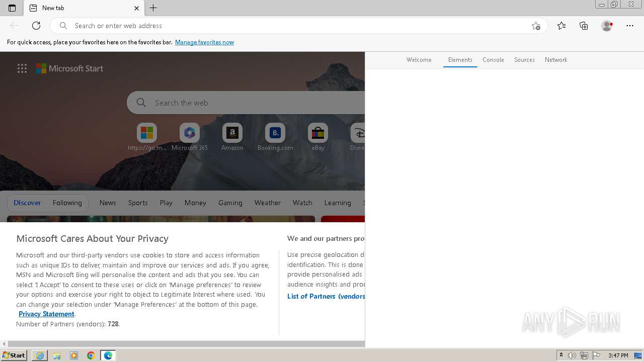
Task: Select Microsoft Edge taskbar button
Action: [x=108, y=355]
